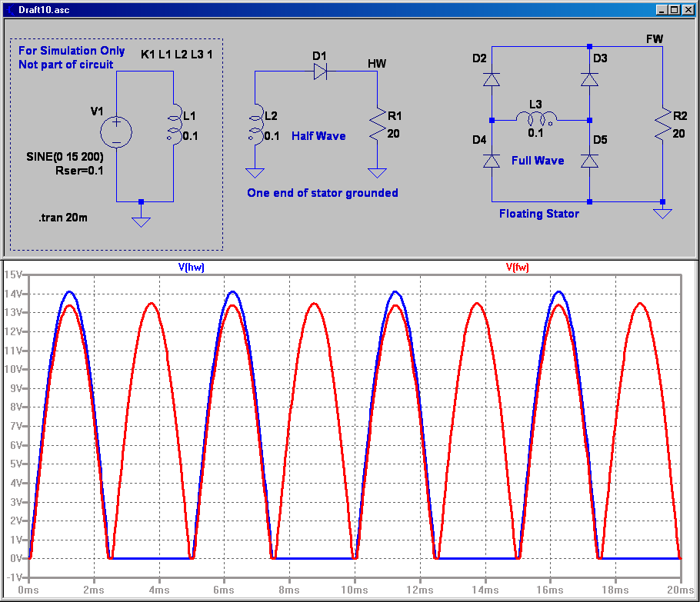
Task: Select the ground symbol below resistor R2
Action: coord(662,214)
